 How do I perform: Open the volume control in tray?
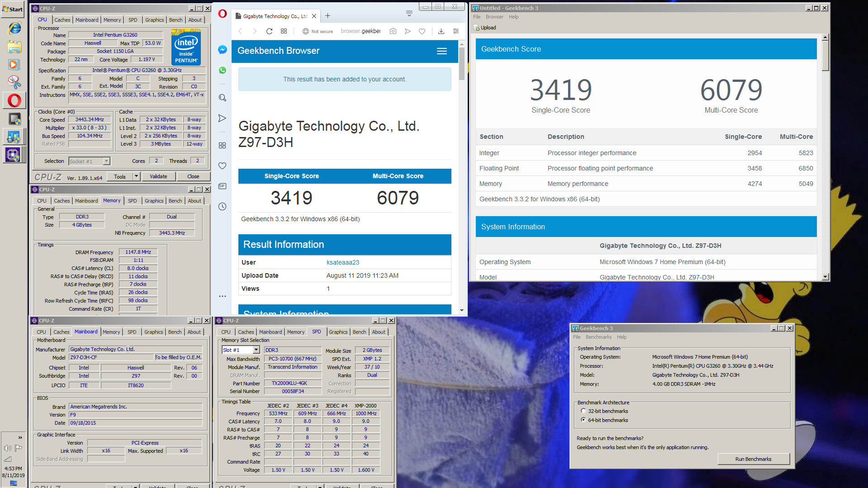[7, 448]
